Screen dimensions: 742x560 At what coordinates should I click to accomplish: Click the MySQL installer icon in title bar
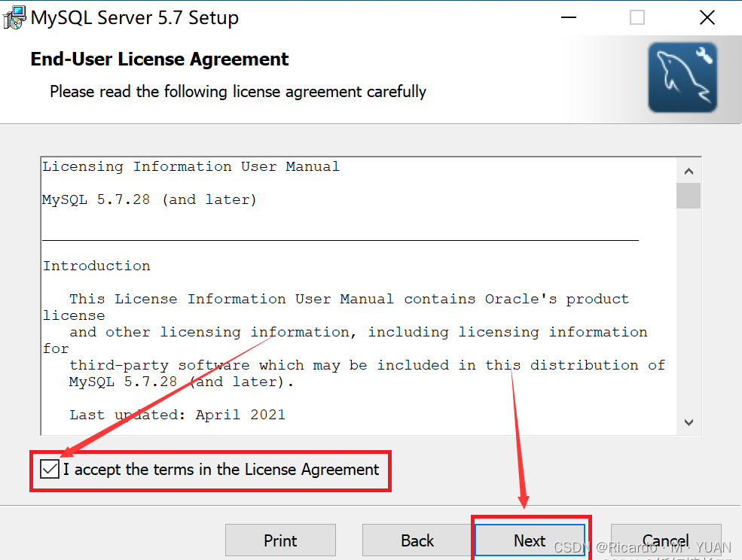14,17
